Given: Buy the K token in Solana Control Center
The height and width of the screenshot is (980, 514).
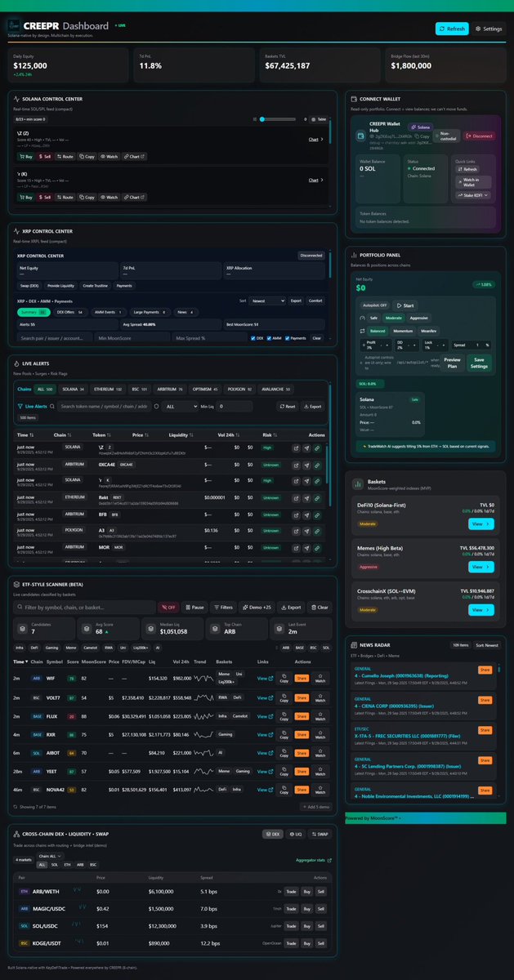Looking at the screenshot, I should tap(26, 197).
